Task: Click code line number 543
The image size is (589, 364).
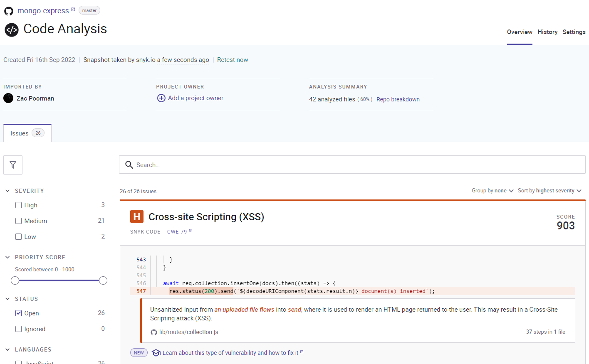Action: point(141,260)
